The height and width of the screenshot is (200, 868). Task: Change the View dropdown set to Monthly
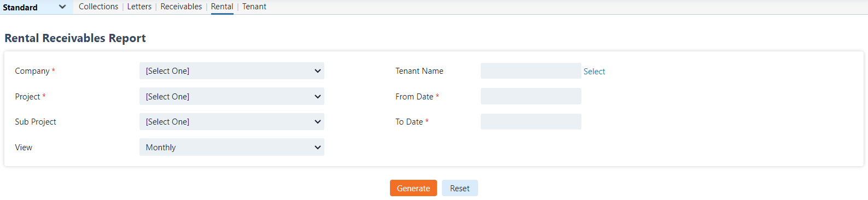coord(232,147)
